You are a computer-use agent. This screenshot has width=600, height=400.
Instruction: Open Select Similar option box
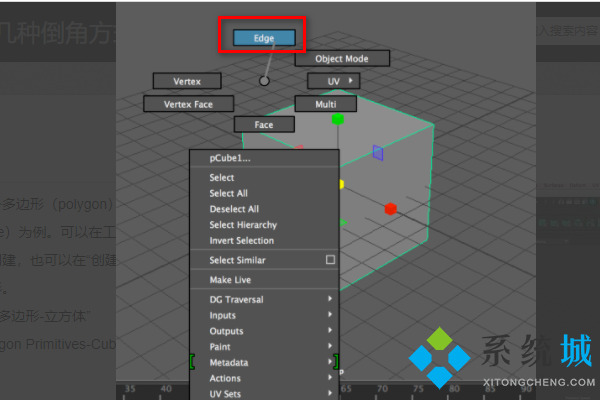coord(330,260)
